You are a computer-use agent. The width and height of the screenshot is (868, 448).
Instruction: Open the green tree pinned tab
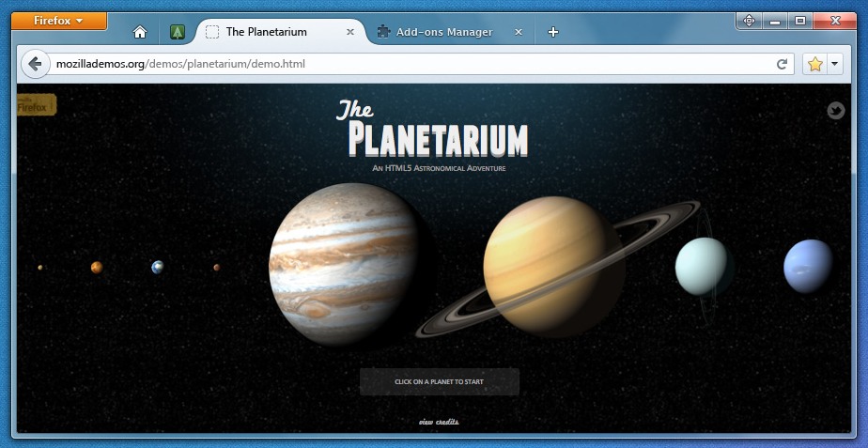tap(177, 32)
